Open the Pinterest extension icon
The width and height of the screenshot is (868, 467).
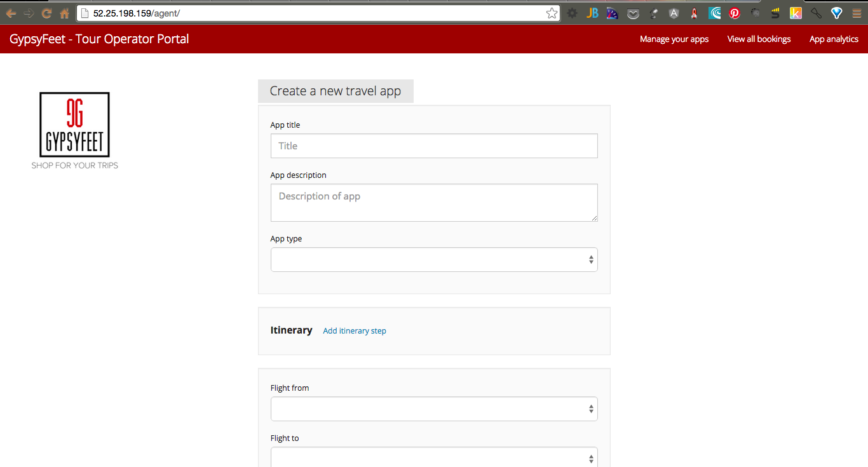735,13
